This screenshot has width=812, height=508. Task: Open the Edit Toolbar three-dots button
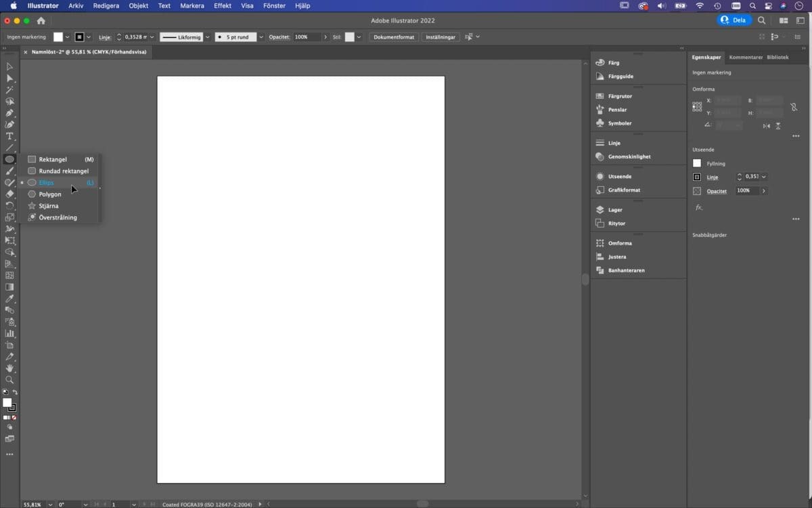(9, 454)
